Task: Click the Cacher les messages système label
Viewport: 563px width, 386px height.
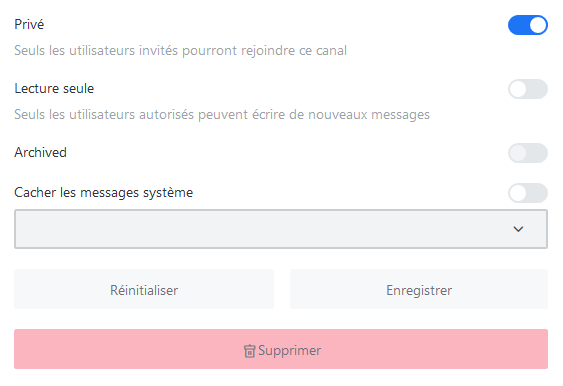Action: (104, 192)
